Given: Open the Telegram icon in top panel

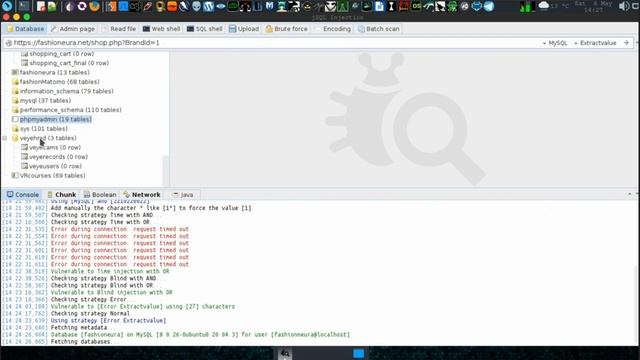Looking at the screenshot, I should pos(489,6).
